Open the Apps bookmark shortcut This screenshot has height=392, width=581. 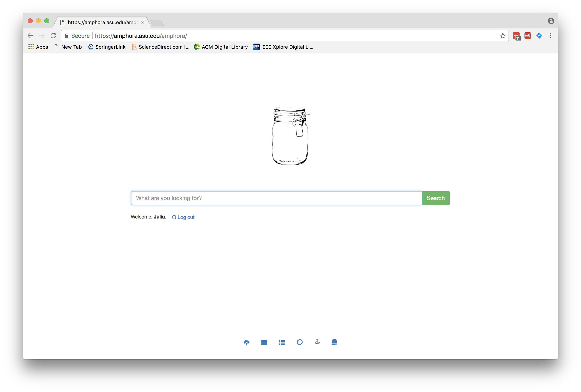coord(38,47)
